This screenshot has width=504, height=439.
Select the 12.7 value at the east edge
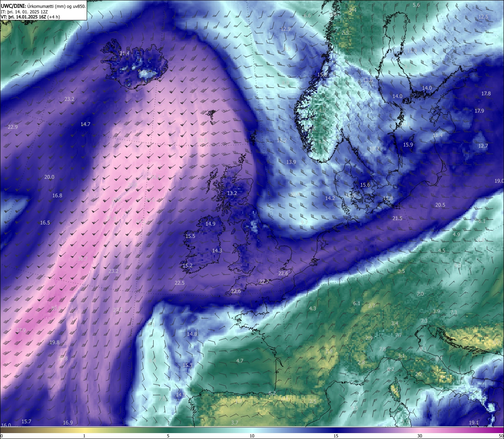[x=483, y=146]
